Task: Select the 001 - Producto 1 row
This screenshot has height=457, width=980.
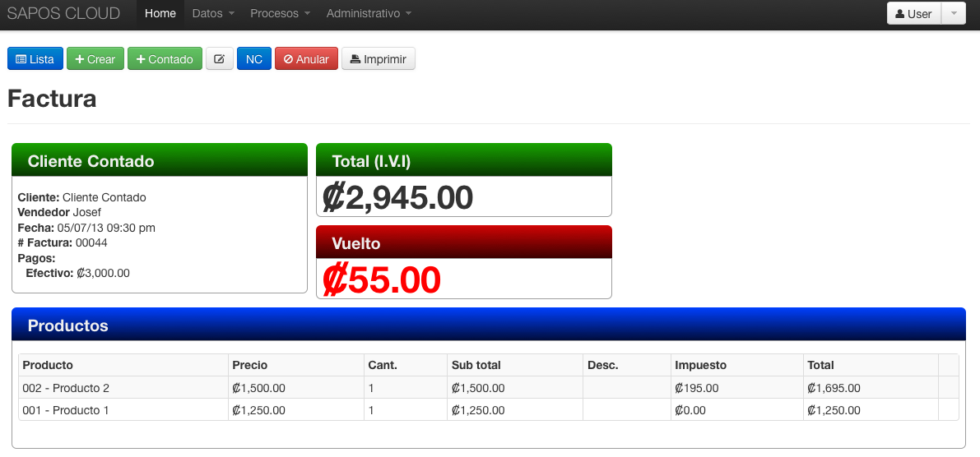Action: tap(66, 410)
